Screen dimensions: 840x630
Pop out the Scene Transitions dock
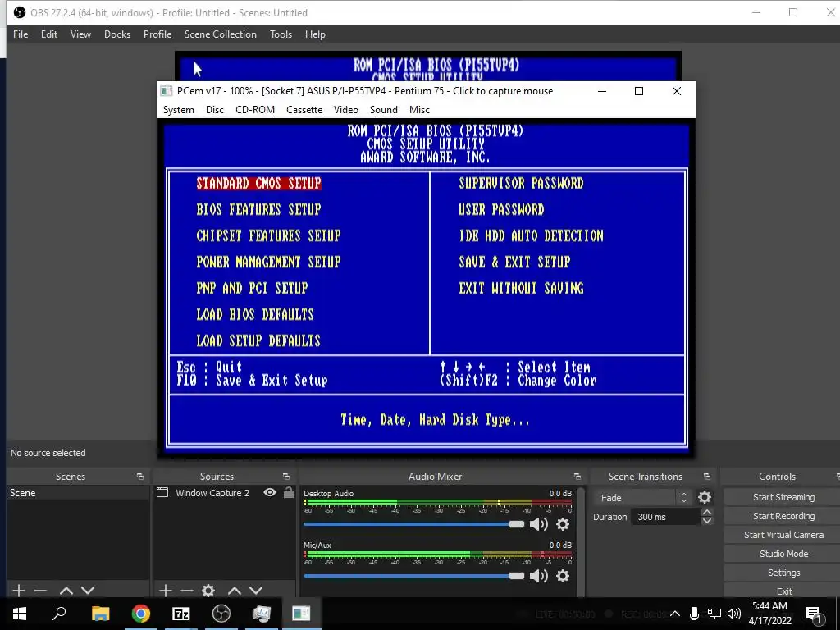point(706,477)
